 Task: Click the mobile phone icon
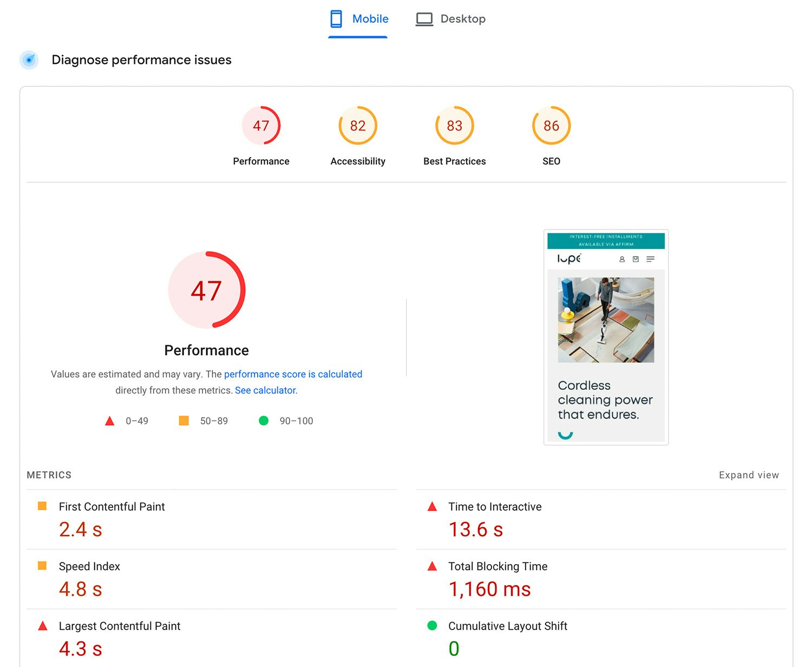336,19
